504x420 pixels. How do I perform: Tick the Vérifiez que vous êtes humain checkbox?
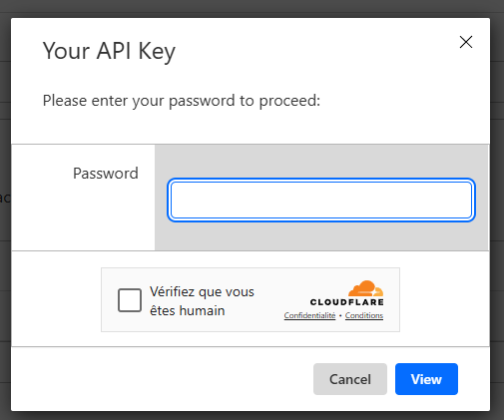(130, 300)
